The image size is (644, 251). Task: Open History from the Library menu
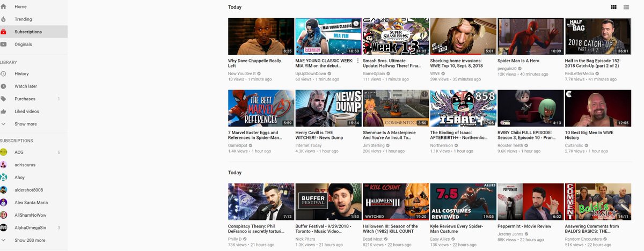click(x=34, y=73)
